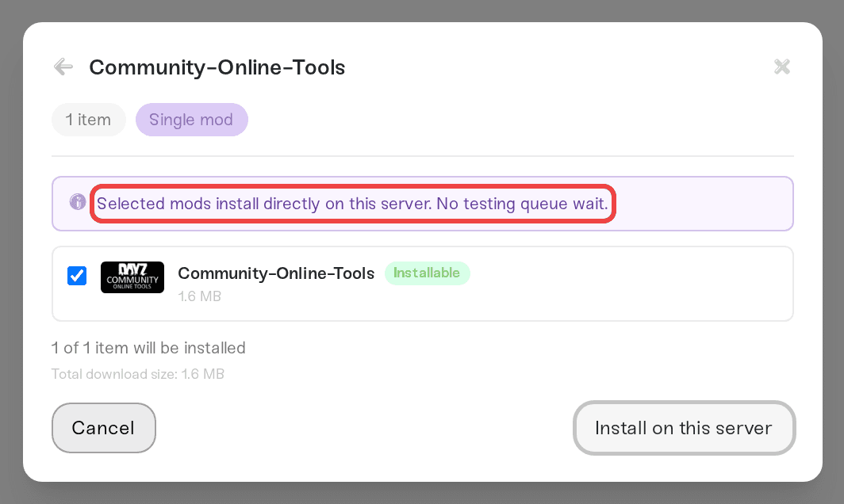Image resolution: width=844 pixels, height=504 pixels.
Task: Select the Single mod tag
Action: pyautogui.click(x=191, y=120)
